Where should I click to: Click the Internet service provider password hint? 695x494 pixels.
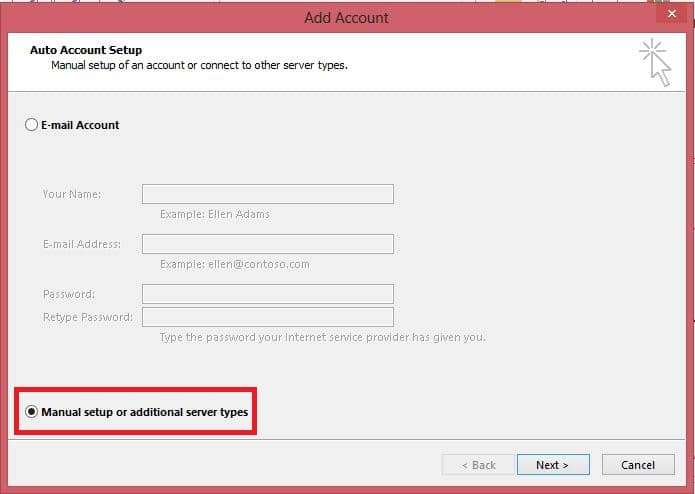click(322, 337)
